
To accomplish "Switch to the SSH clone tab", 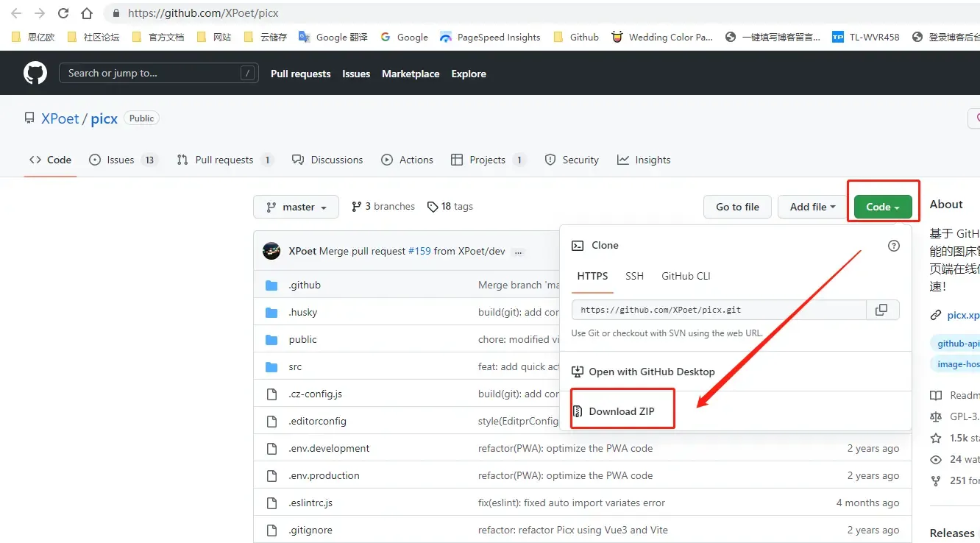I will pos(634,276).
